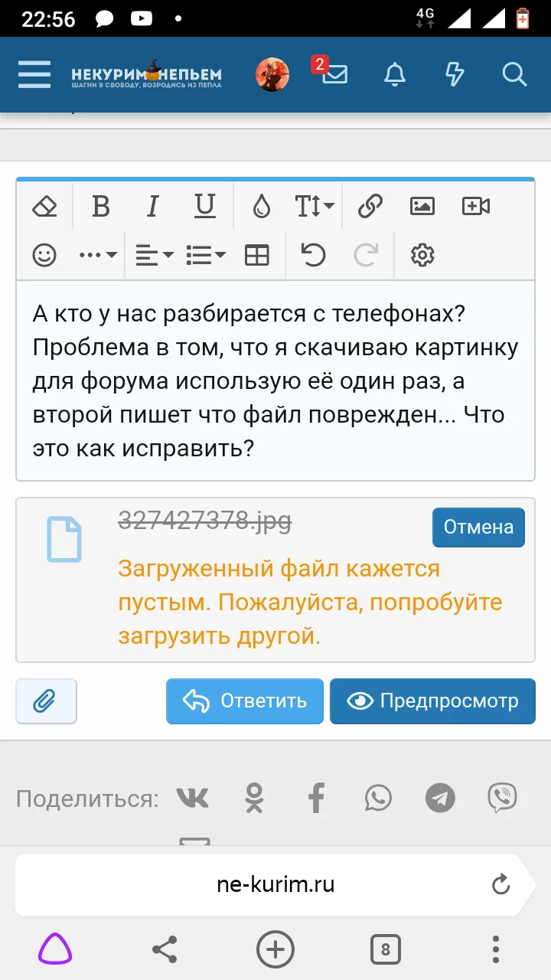Insert media with the video camera icon
This screenshot has height=980, width=551.
[x=476, y=206]
